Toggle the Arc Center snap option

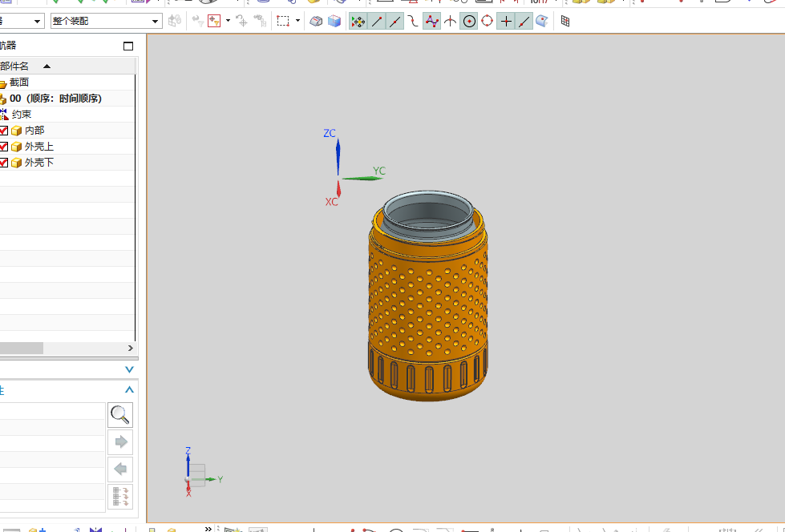point(469,21)
